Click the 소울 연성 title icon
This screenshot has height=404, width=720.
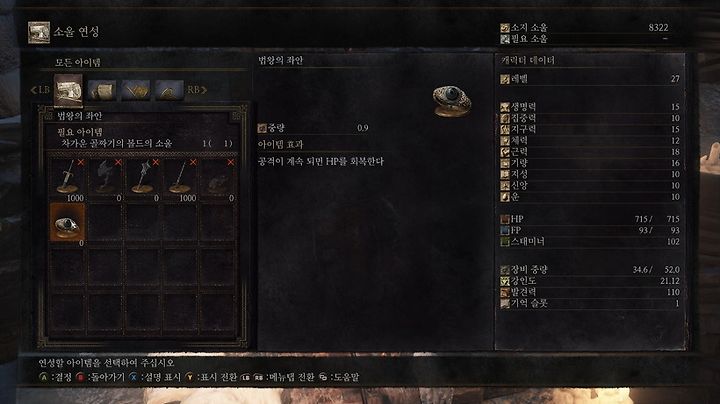pos(39,32)
